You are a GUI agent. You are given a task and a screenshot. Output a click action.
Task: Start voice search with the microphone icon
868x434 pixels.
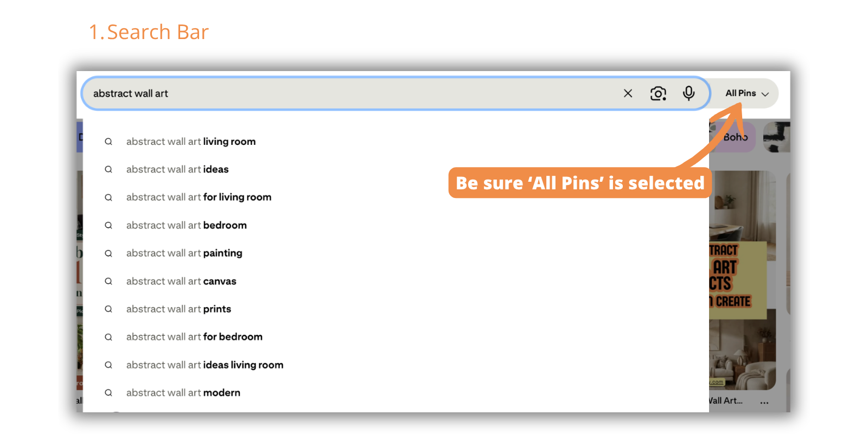(x=688, y=93)
